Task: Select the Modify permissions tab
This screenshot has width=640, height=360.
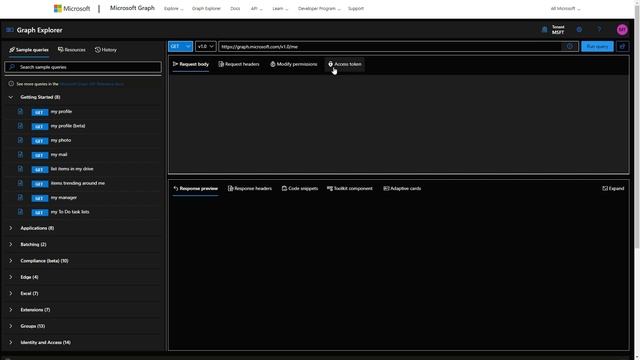Action: tap(293, 64)
